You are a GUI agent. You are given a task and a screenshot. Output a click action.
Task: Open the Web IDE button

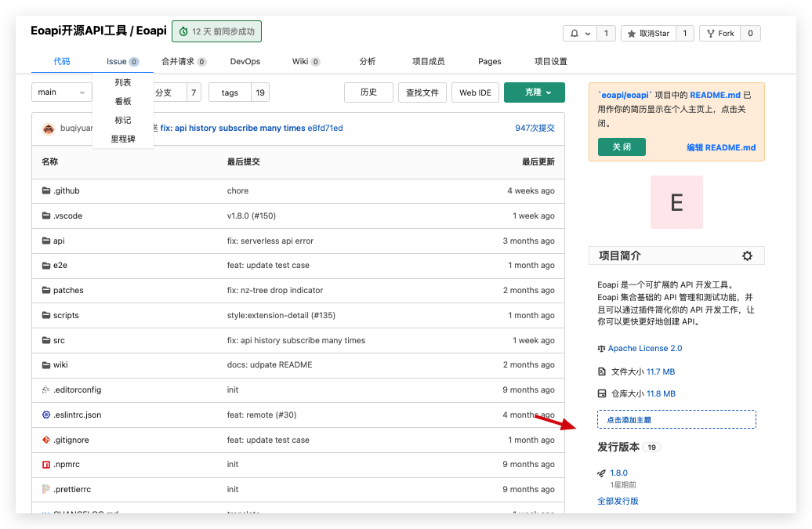pos(475,92)
